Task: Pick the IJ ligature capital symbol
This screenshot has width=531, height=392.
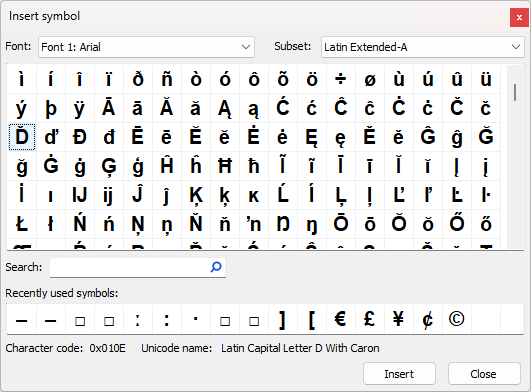Action: tap(80, 195)
